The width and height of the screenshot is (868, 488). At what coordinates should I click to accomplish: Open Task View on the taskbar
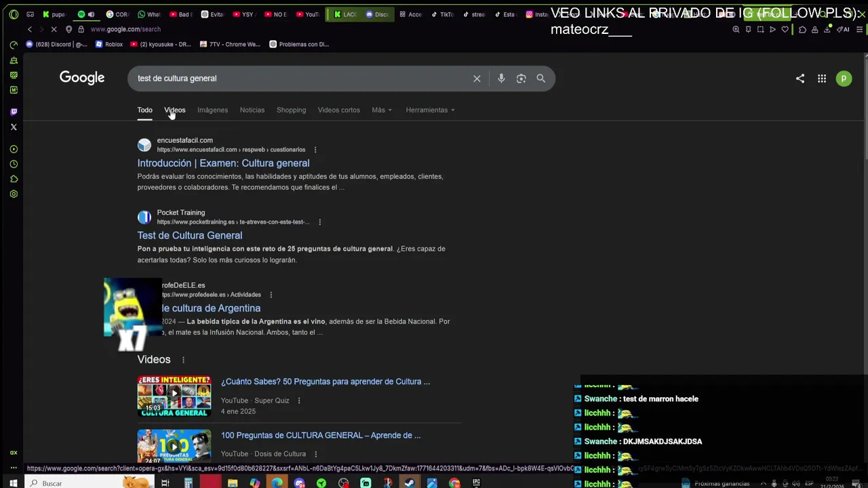point(165,483)
